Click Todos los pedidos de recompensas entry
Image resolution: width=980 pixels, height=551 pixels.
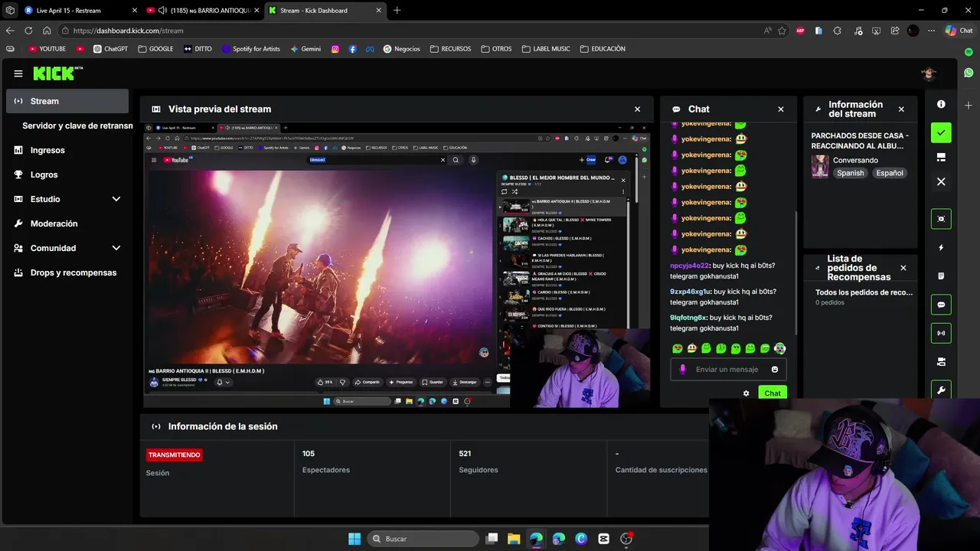pyautogui.click(x=864, y=292)
